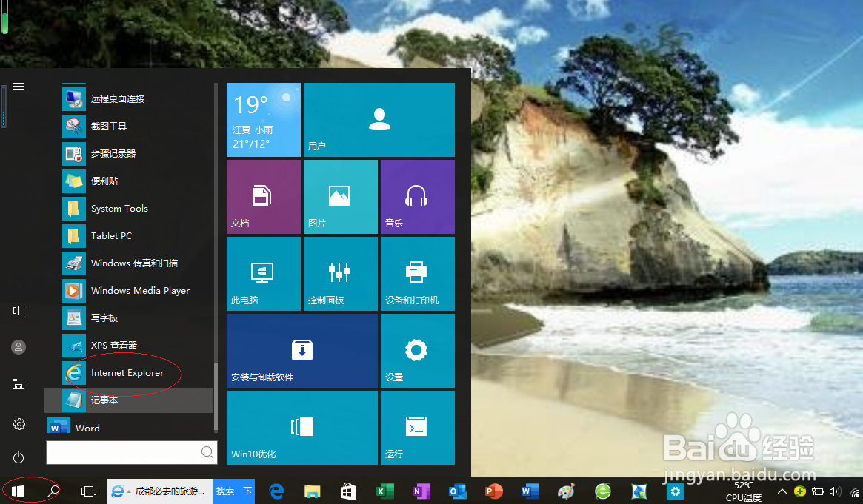Open the Win10优化 tile

tap(302, 428)
